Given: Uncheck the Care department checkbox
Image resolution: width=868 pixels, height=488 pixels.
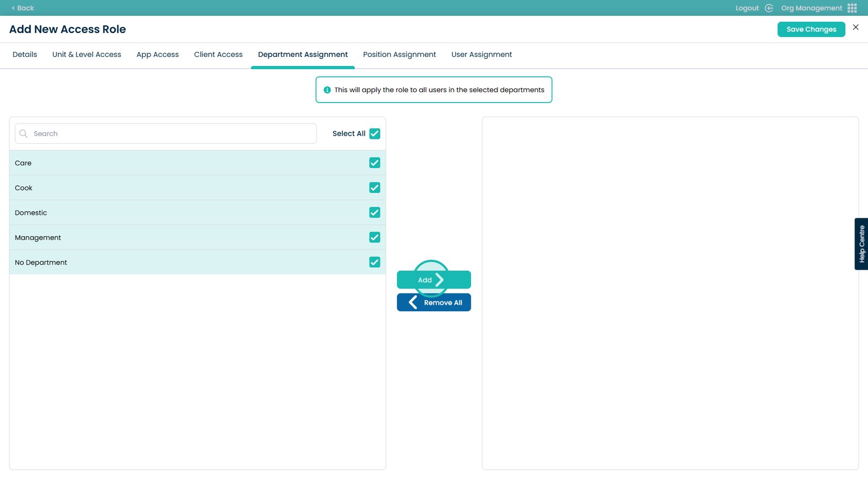Looking at the screenshot, I should [374, 163].
